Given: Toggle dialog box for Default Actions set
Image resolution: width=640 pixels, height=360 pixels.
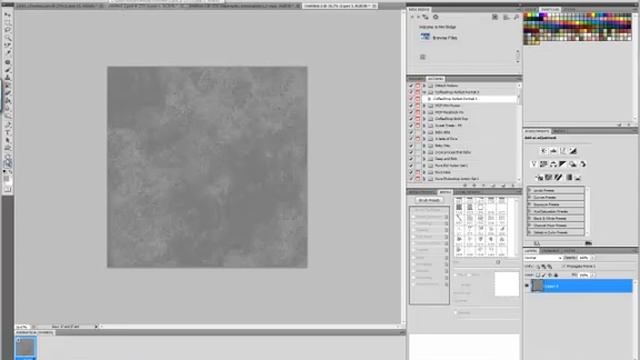Looking at the screenshot, I should [418, 86].
